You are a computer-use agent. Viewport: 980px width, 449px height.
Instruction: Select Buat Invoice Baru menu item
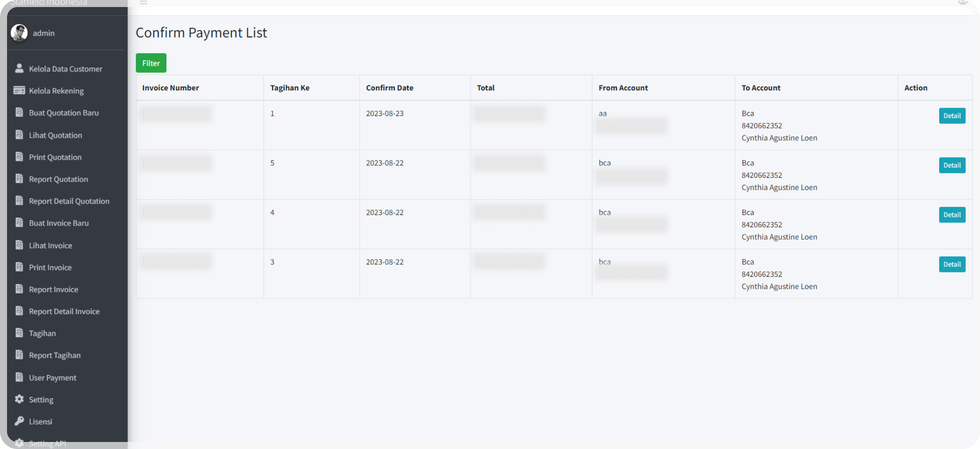(x=59, y=223)
